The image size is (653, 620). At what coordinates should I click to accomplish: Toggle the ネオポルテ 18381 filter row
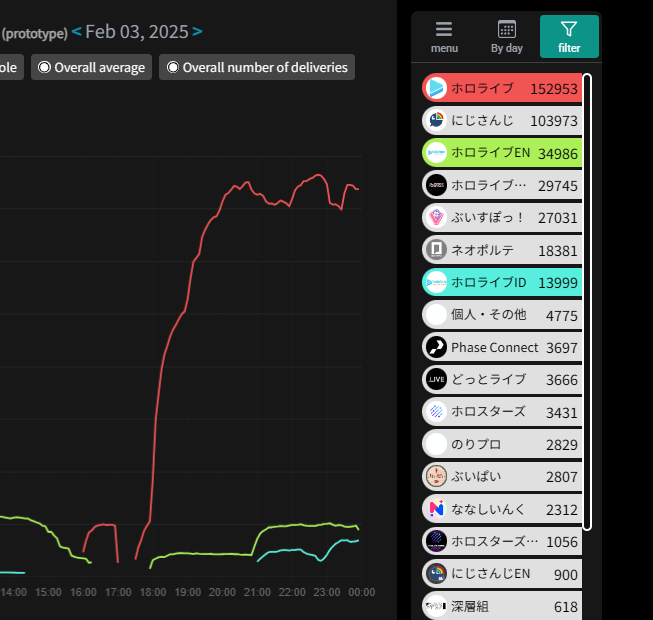point(502,250)
